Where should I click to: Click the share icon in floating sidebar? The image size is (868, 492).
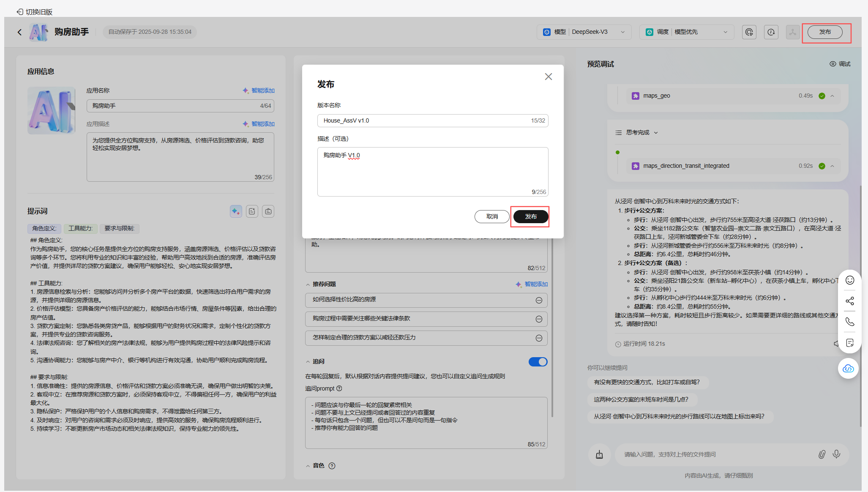pos(849,301)
